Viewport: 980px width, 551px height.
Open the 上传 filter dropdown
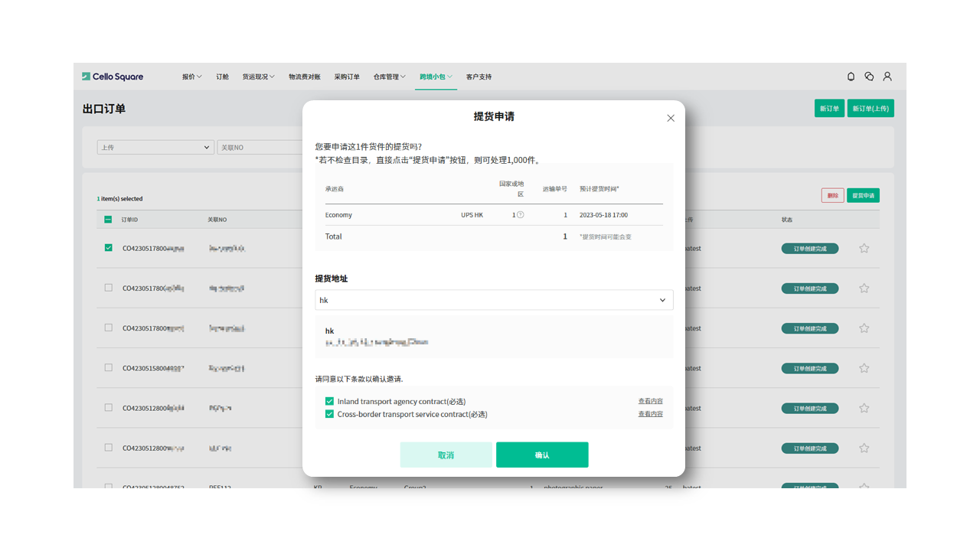tap(155, 147)
